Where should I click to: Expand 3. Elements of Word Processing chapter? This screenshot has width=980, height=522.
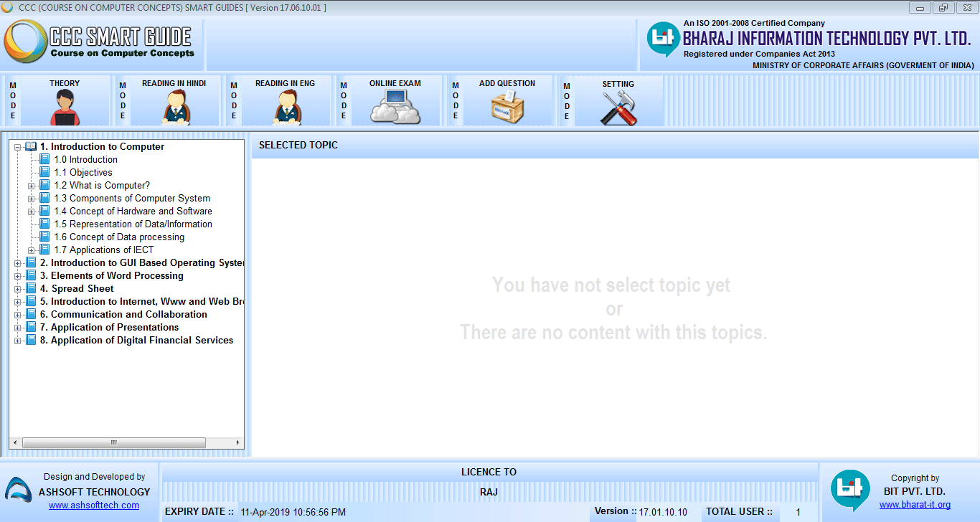(x=18, y=276)
